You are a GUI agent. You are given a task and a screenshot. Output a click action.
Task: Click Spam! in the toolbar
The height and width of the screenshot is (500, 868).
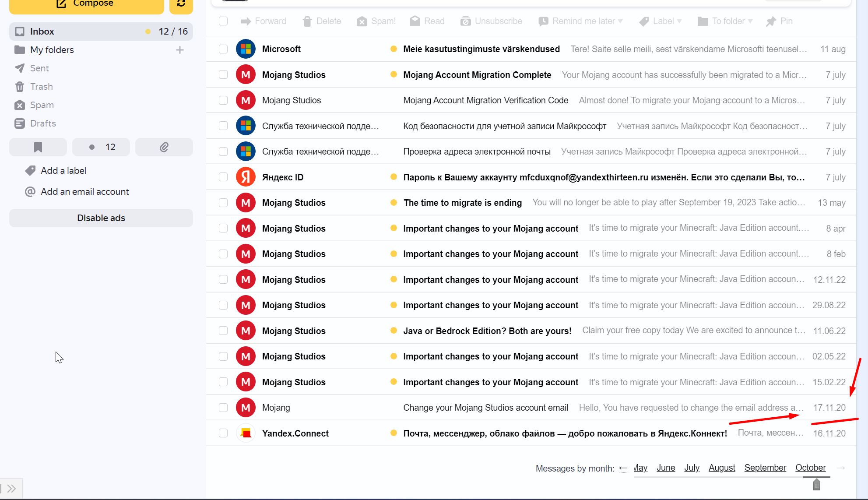[376, 21]
